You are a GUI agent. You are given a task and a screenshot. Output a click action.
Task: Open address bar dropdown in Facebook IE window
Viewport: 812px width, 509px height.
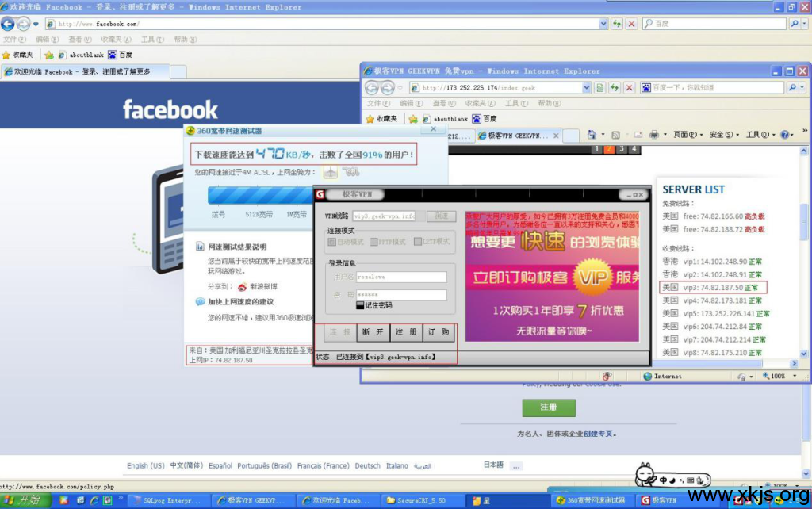click(x=603, y=24)
